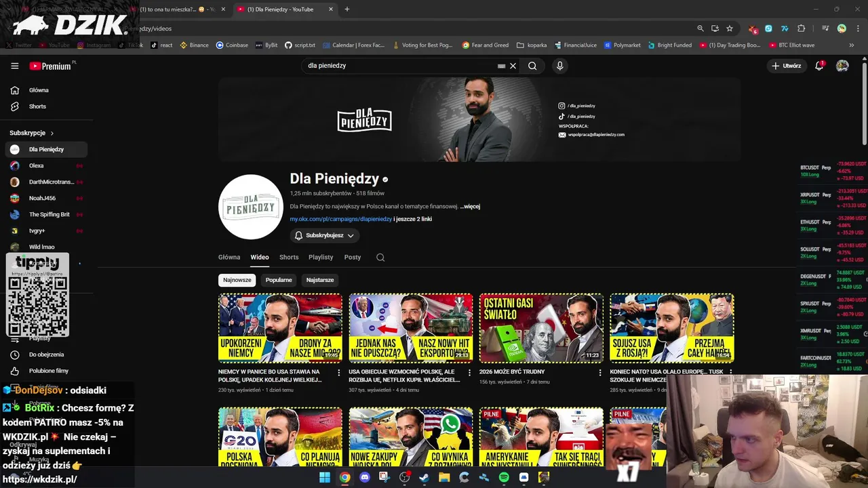Click the channel search magnifier icon
The height and width of the screenshot is (488, 868).
[380, 258]
